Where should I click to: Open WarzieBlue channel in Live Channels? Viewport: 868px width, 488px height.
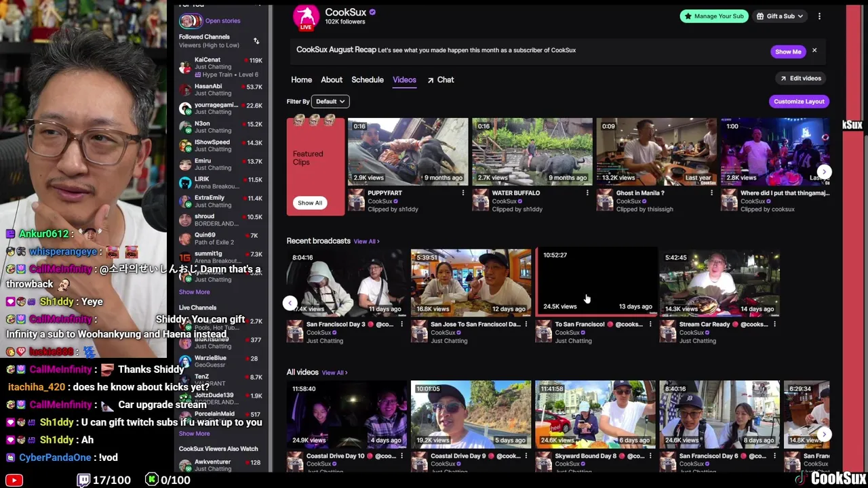pyautogui.click(x=220, y=361)
